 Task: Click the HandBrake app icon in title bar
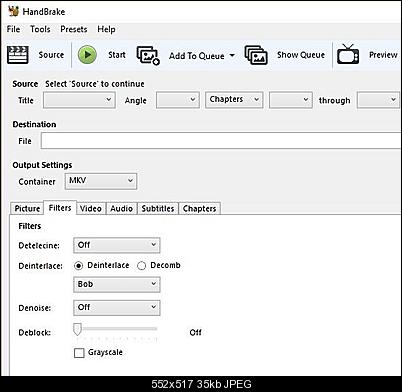click(x=14, y=11)
